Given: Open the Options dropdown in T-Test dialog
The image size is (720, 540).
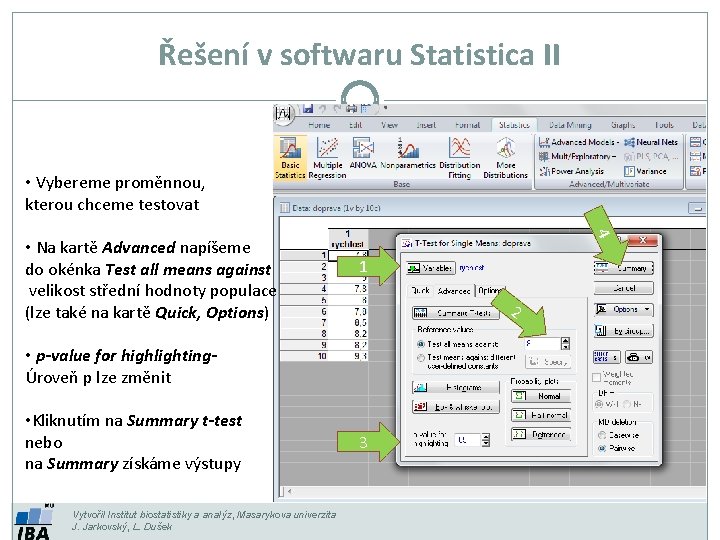Looking at the screenshot, I should [x=623, y=309].
